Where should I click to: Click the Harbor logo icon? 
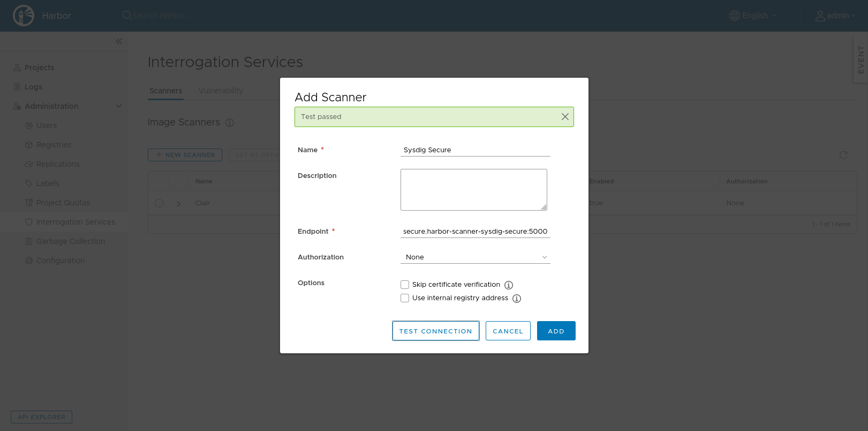tap(24, 16)
